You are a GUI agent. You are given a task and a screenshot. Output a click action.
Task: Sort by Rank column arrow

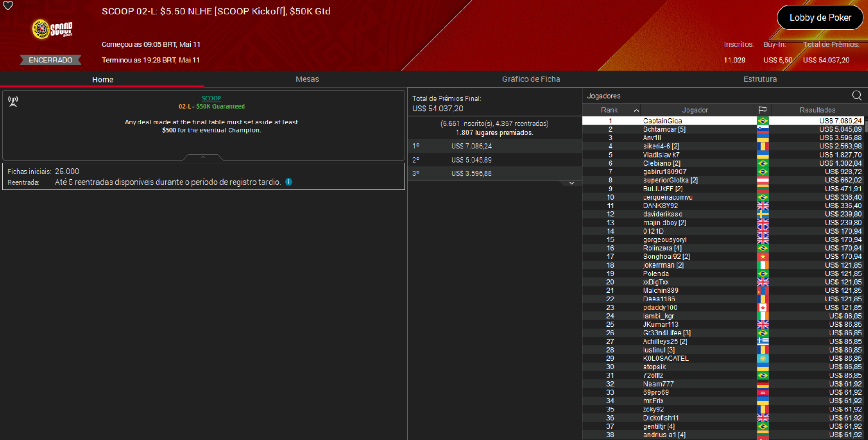(x=636, y=110)
